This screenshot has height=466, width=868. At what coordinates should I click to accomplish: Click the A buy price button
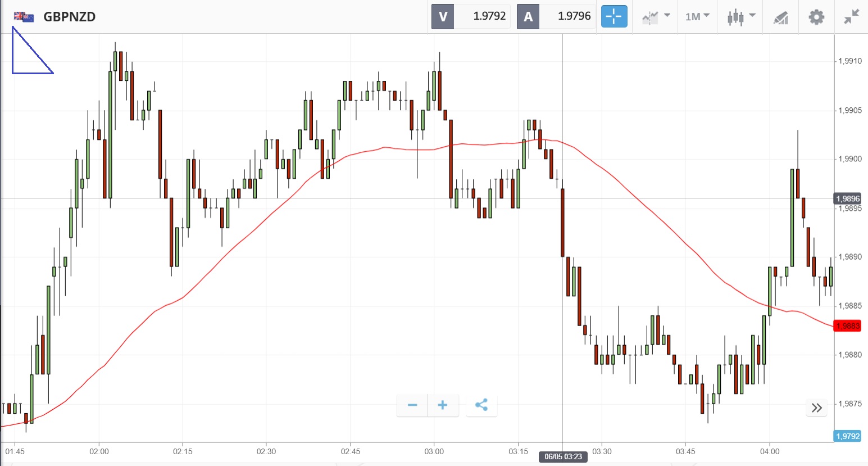(x=556, y=16)
